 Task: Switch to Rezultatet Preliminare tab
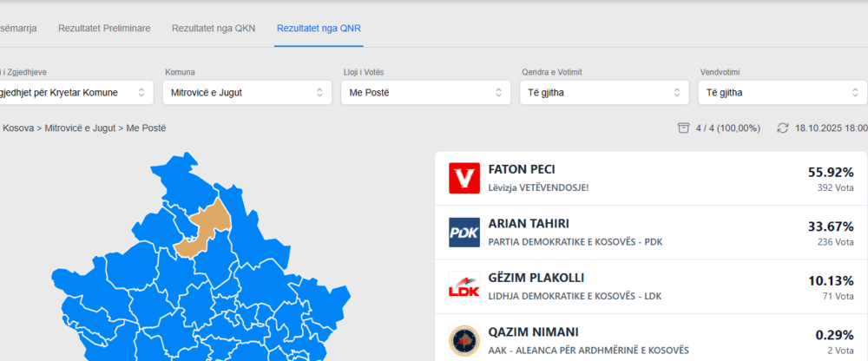click(104, 29)
